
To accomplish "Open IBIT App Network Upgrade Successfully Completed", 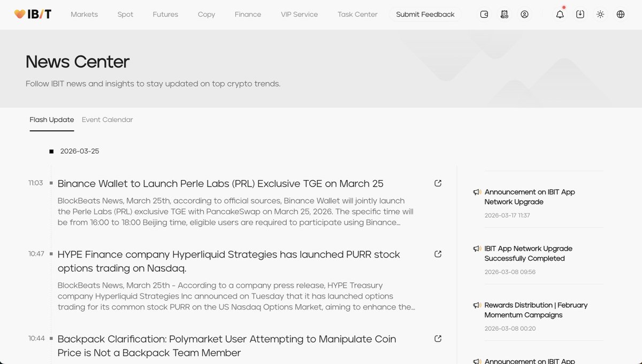I will (x=529, y=253).
